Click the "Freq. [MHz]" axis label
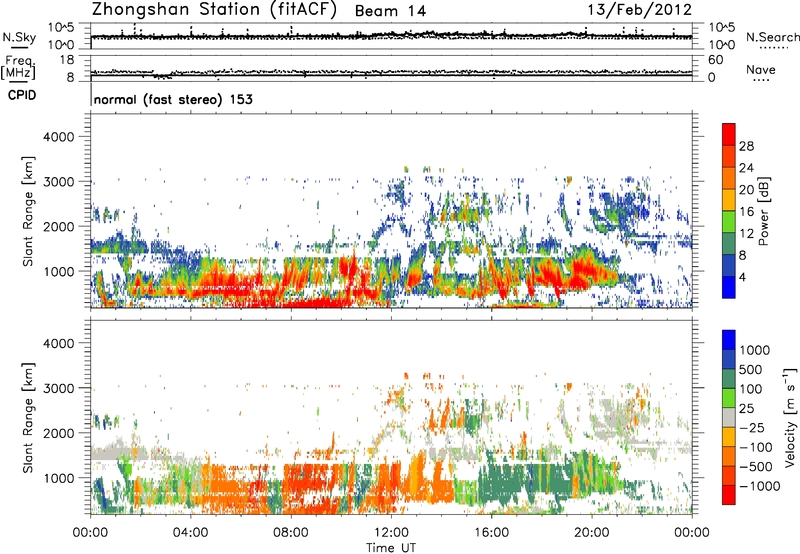Viewport: 800px width, 554px height. (18, 67)
